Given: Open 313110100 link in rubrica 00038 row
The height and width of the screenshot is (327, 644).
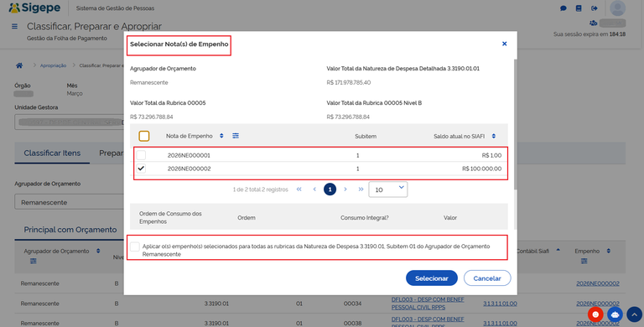Looking at the screenshot, I should tap(500, 324).
